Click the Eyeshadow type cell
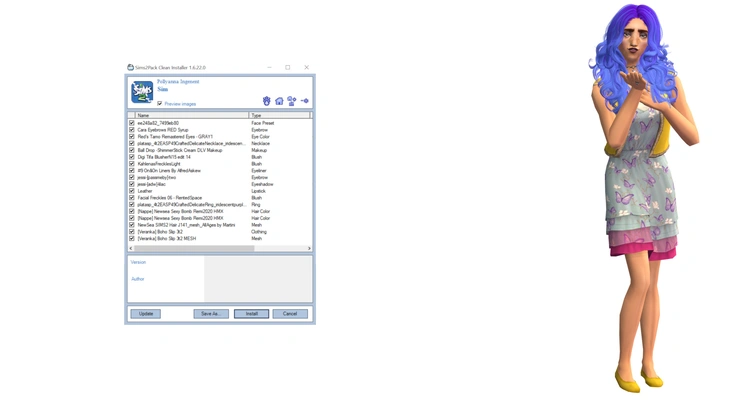 262,184
